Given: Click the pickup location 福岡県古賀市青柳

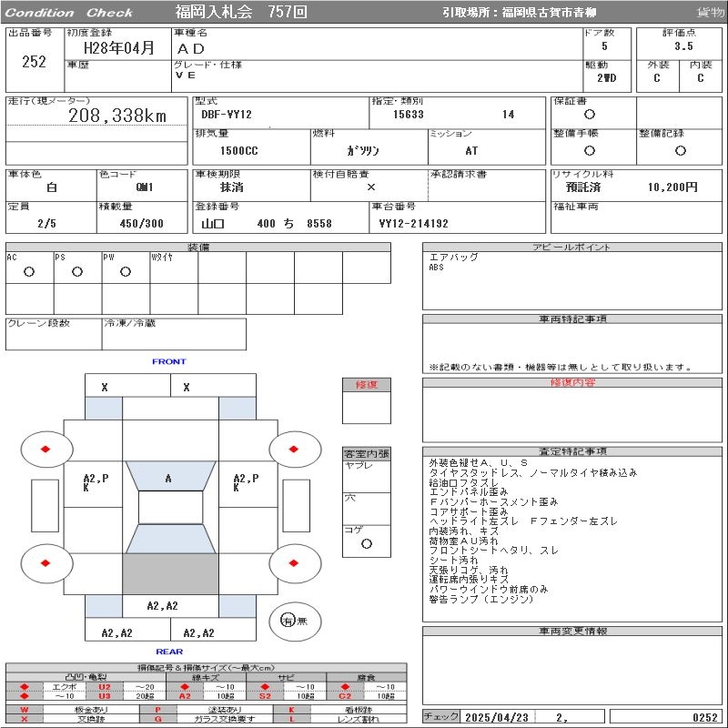Looking at the screenshot, I should pos(549,13).
